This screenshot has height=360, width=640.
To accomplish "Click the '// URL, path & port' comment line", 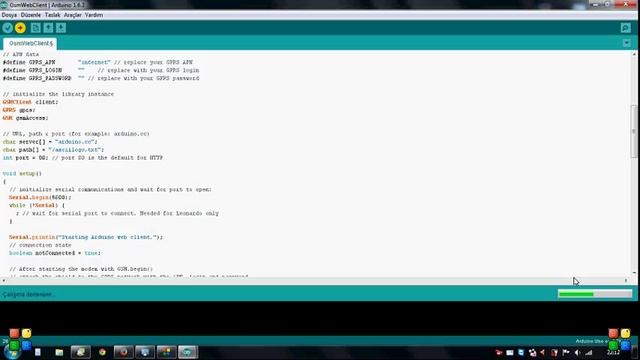I will click(x=76, y=134).
